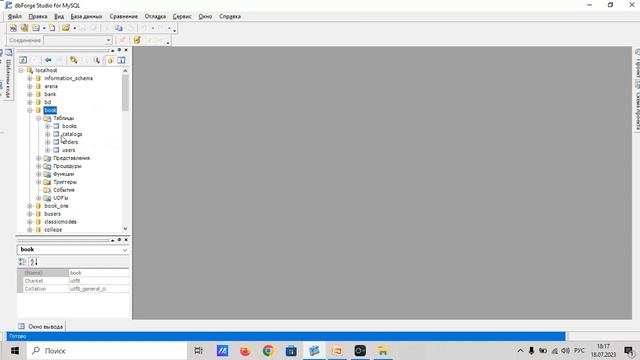Select the college database

pos(53,230)
